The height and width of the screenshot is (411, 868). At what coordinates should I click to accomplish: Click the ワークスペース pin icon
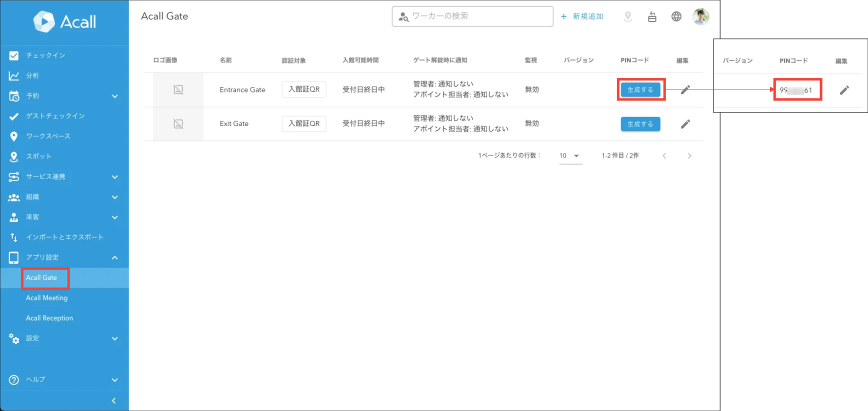coord(14,136)
